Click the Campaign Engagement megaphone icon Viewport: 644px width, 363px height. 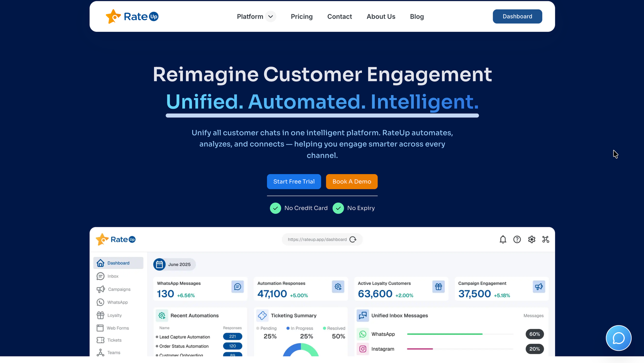[539, 286]
